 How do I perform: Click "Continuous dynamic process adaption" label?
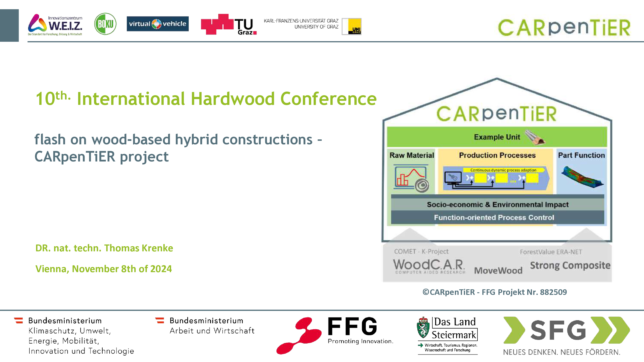coord(503,170)
